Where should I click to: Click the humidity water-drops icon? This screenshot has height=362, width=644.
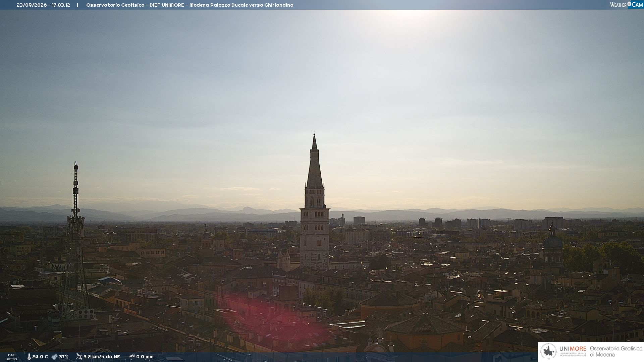[54, 357]
